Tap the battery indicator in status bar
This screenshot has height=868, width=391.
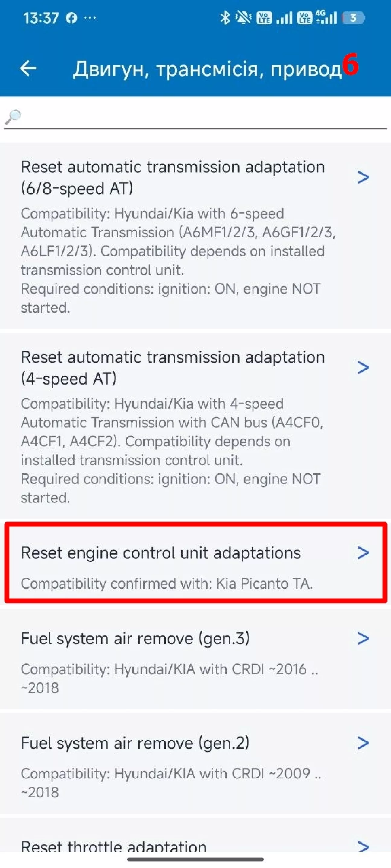pyautogui.click(x=353, y=17)
